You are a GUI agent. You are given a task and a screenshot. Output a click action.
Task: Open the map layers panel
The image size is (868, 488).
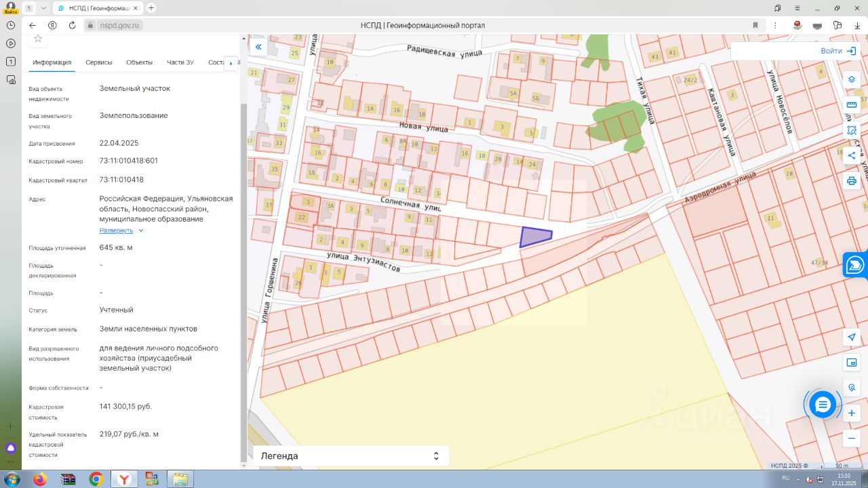pos(852,79)
